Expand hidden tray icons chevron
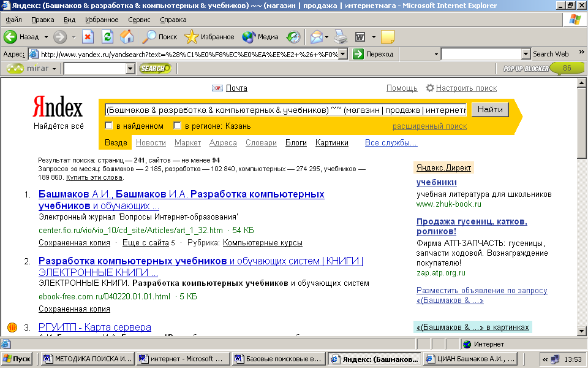Viewport: 588px width, 368px height. click(545, 359)
